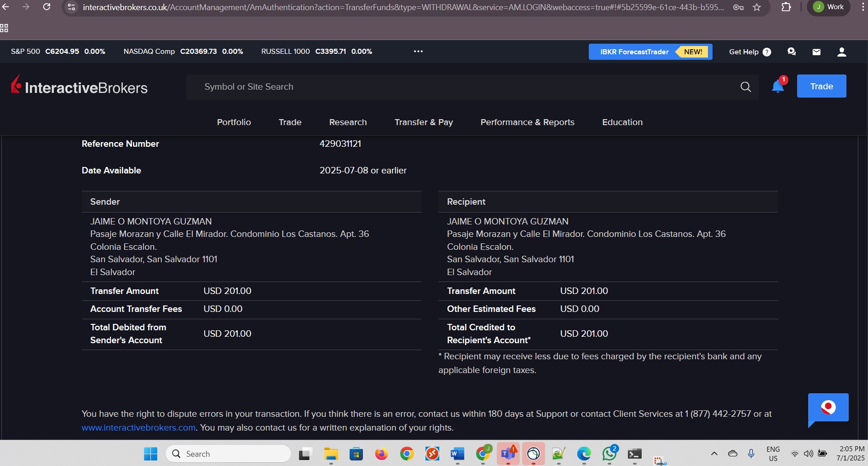Select the NASDAQ Comp ticker
The width and height of the screenshot is (868, 466).
[183, 52]
